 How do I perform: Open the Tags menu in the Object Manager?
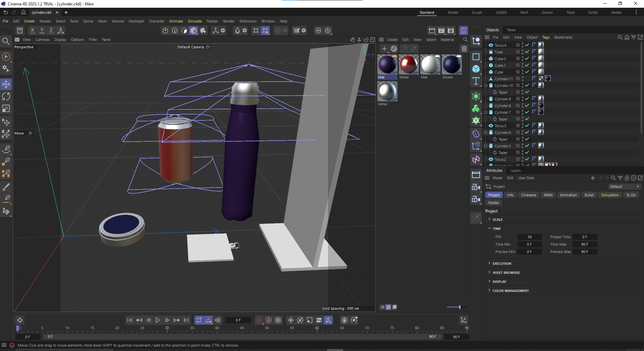point(546,37)
